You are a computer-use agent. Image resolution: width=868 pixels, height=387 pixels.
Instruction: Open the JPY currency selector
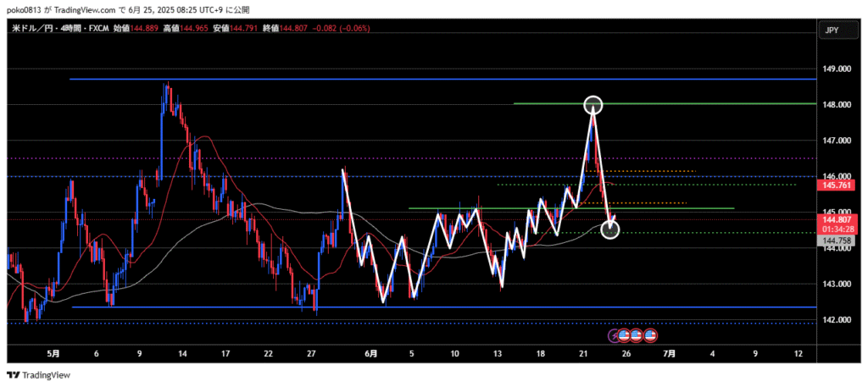(832, 30)
